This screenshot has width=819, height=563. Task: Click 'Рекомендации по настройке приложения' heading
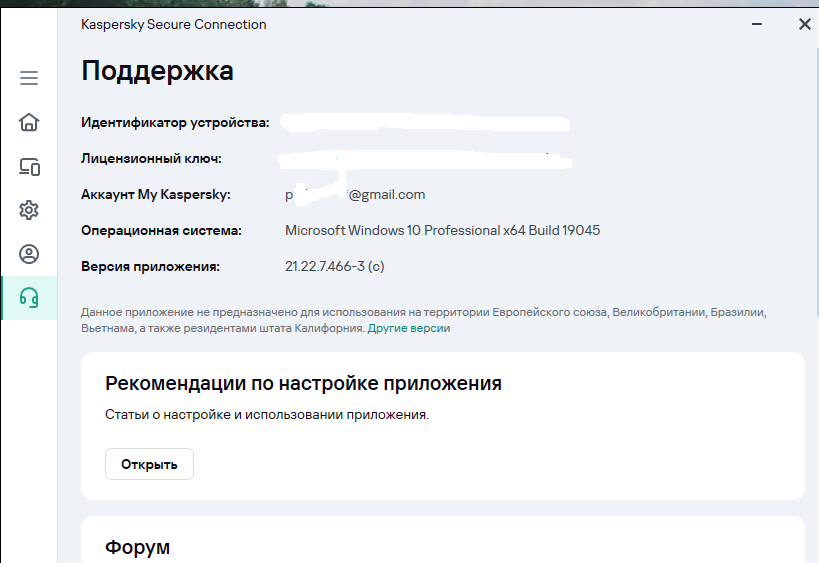point(303,383)
